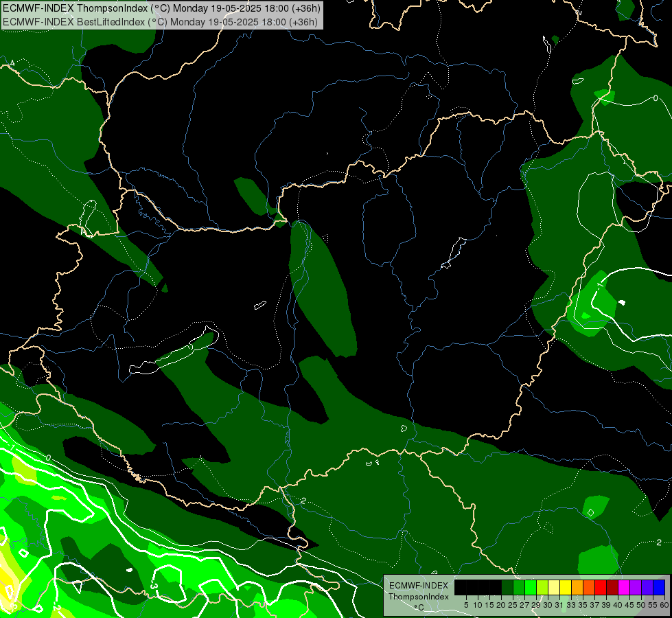Click legend tick value 30
Image resolution: width=672 pixels, height=618 pixels.
(x=548, y=605)
